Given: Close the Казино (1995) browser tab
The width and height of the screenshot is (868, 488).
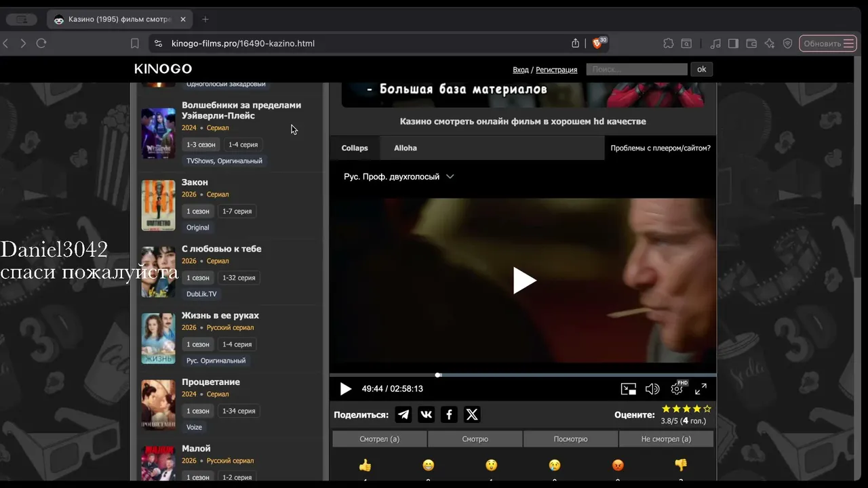Looking at the screenshot, I should tap(183, 20).
